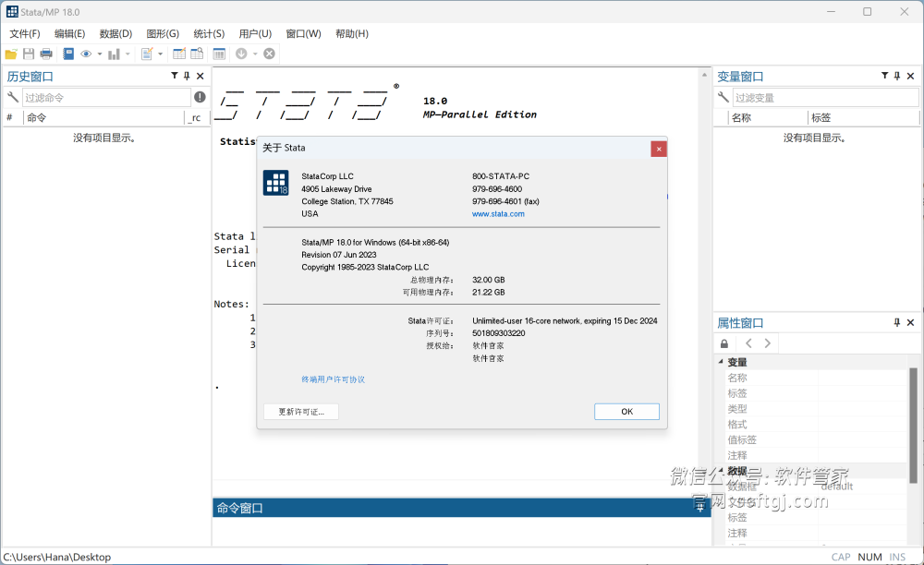Open the Do-file Editor toolbar icon
The image size is (924, 565).
point(147,54)
